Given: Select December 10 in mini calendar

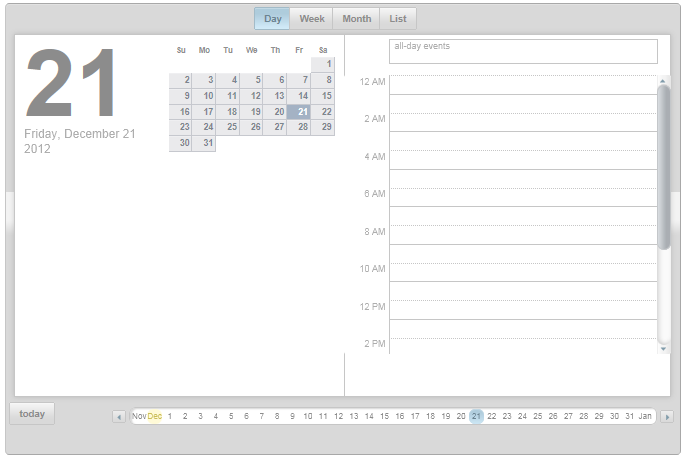Looking at the screenshot, I should 204,96.
